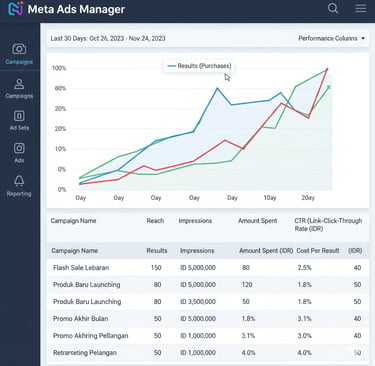Click the 20ay x-axis label
375x366 pixels.
(x=308, y=198)
